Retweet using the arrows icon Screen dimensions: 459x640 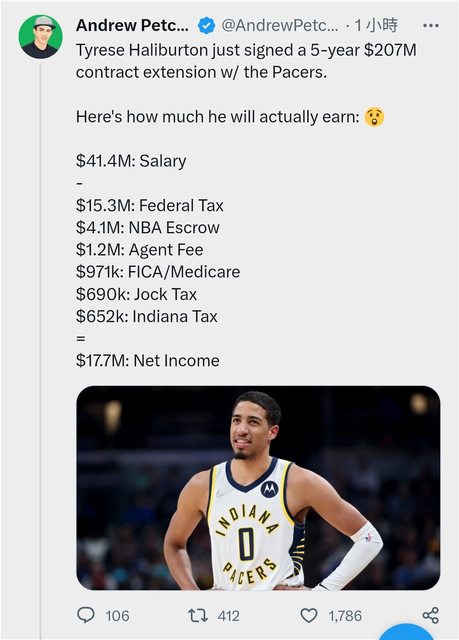198,616
